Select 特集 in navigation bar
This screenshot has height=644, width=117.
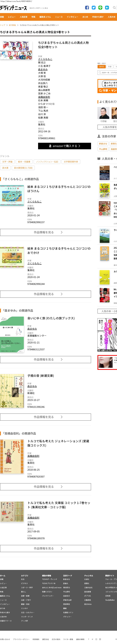[33, 17]
